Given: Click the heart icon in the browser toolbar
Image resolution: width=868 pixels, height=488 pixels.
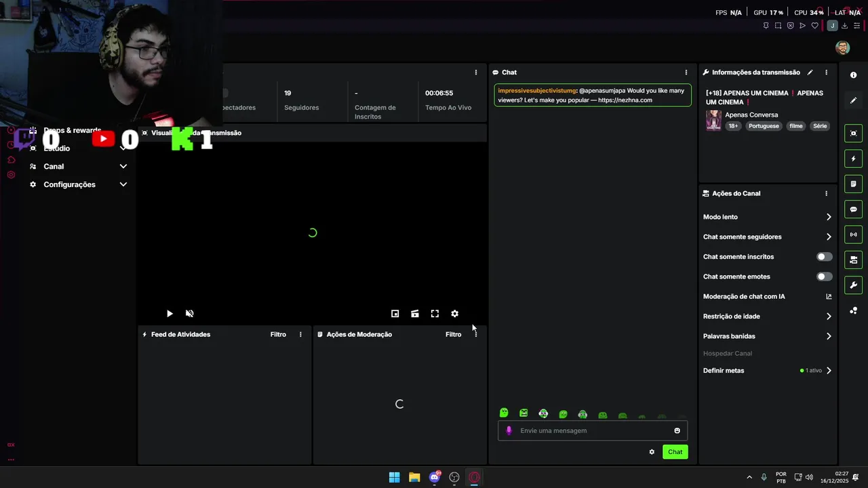Looking at the screenshot, I should pos(815,26).
